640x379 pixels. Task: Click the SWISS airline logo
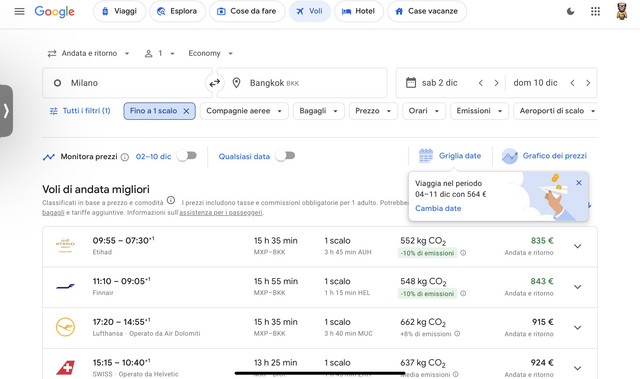pyautogui.click(x=65, y=368)
